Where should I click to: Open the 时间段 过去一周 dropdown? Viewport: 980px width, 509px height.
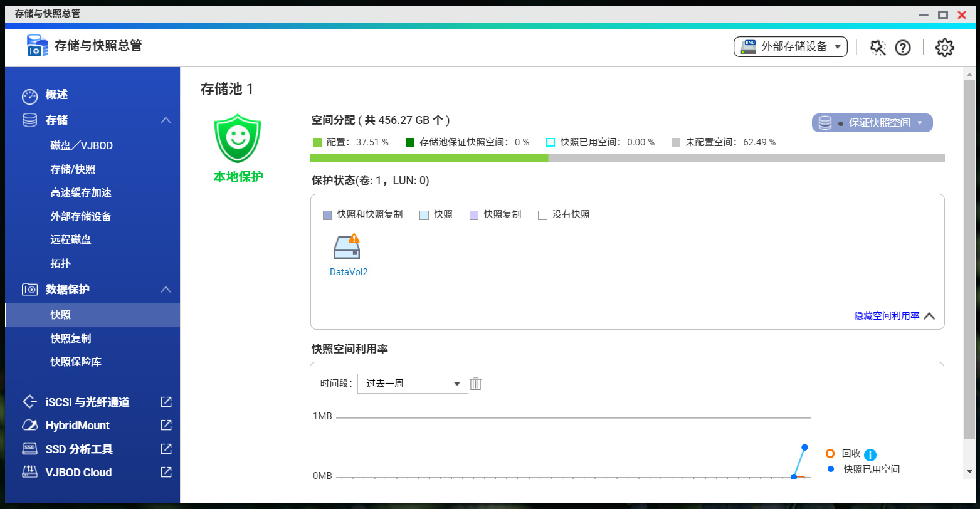pyautogui.click(x=413, y=384)
